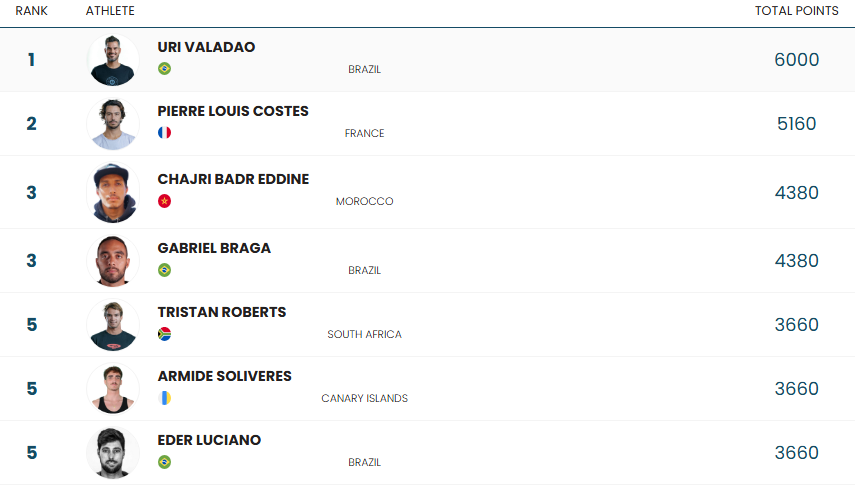Image resolution: width=855 pixels, height=487 pixels.
Task: Open the EDER LUCIANO athlete link
Action: (209, 440)
